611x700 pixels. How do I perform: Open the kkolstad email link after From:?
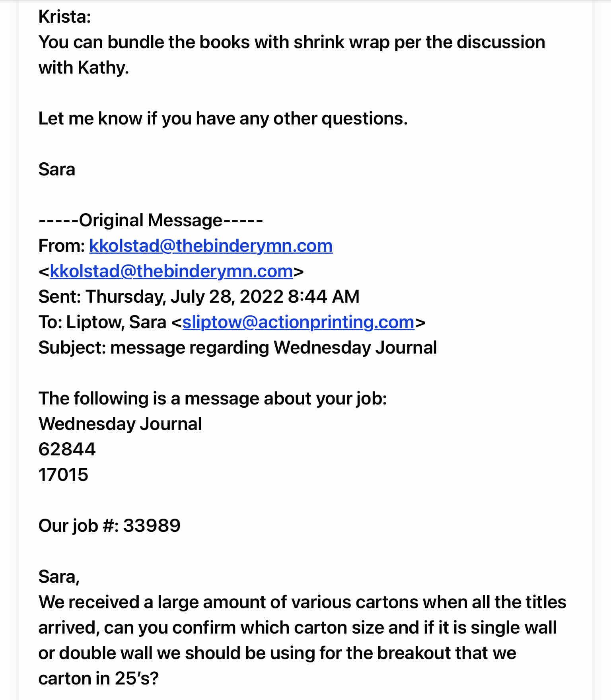point(211,246)
